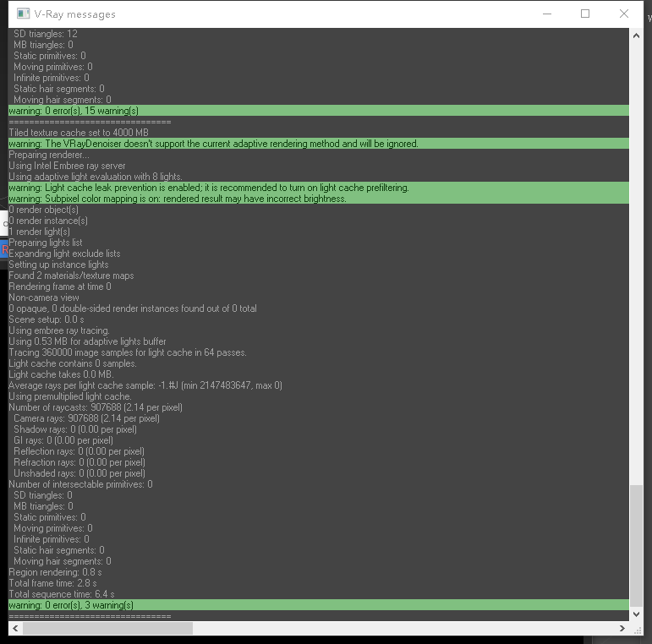Click 'Setting up instance lights' line
Image resolution: width=652 pixels, height=644 pixels.
tap(58, 265)
